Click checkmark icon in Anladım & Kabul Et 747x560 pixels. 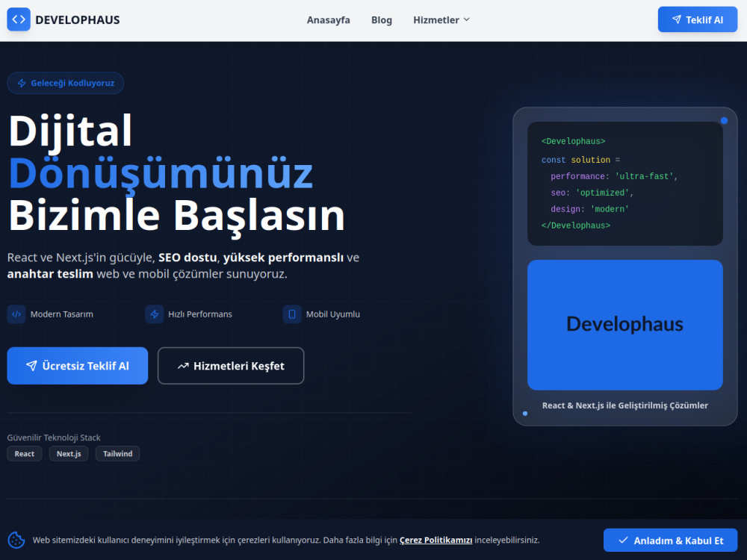(x=623, y=541)
